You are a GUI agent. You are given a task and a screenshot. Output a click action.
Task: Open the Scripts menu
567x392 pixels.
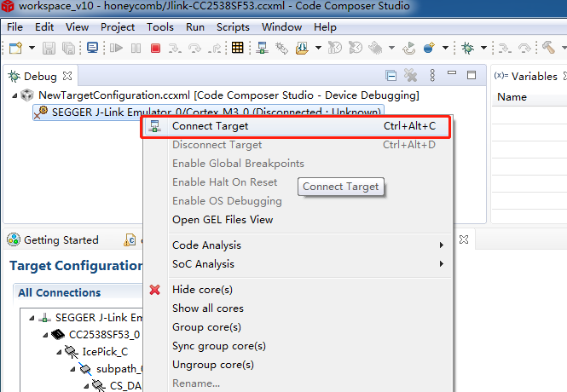[x=233, y=27]
